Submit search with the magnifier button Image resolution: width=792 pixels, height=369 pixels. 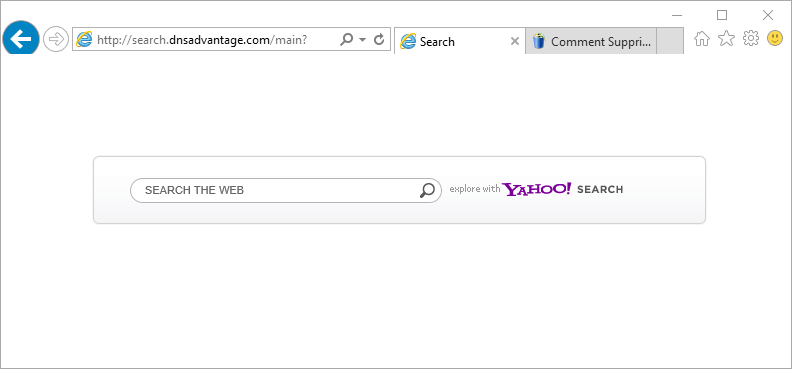pyautogui.click(x=427, y=190)
